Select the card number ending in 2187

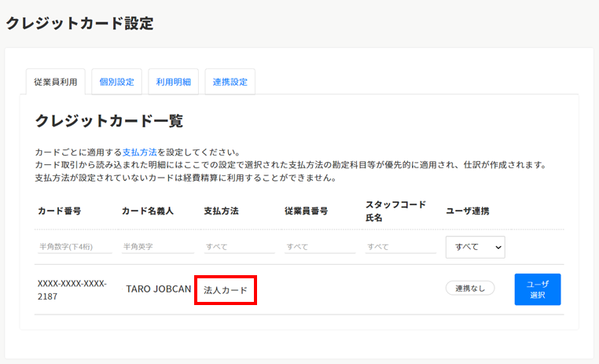point(72,289)
